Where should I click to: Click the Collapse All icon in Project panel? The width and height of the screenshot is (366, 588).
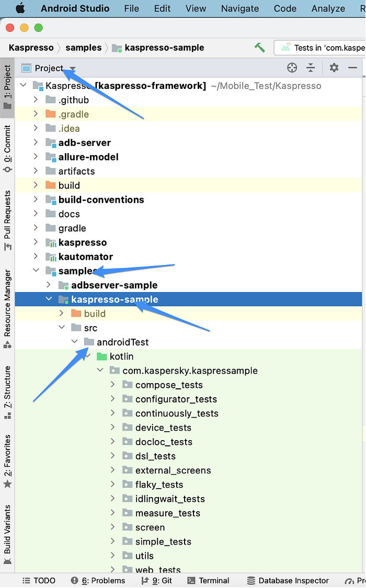point(311,67)
